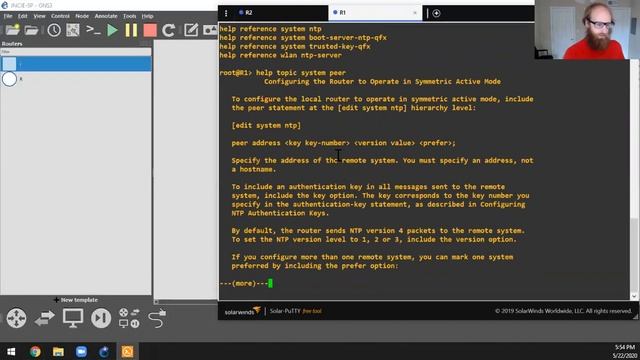
Task: Open the Help menu in GNS3
Action: [147, 16]
